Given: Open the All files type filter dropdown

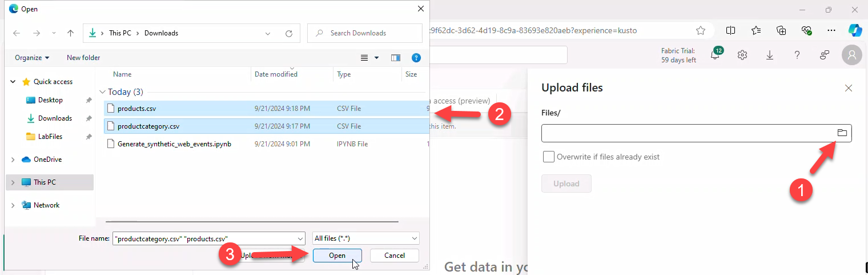Looking at the screenshot, I should (366, 238).
